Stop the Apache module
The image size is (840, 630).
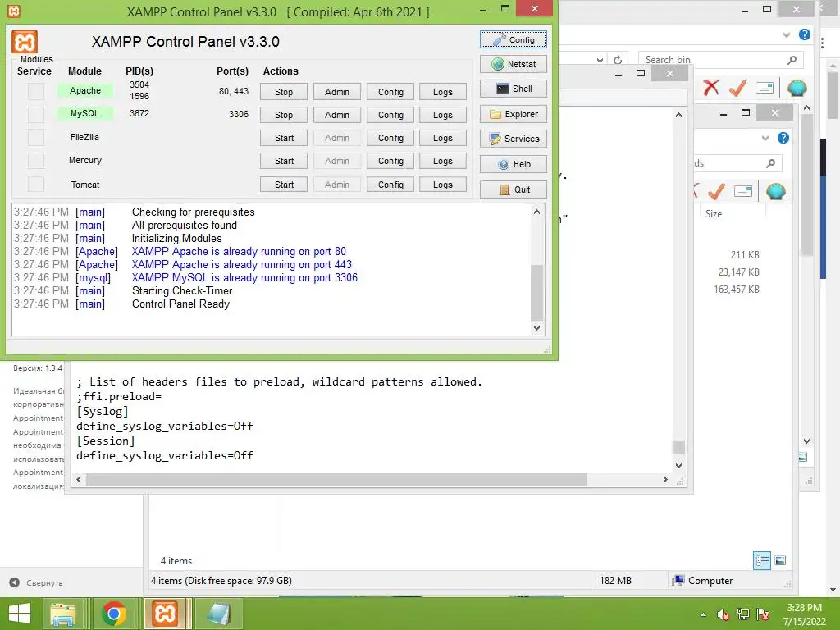284,92
